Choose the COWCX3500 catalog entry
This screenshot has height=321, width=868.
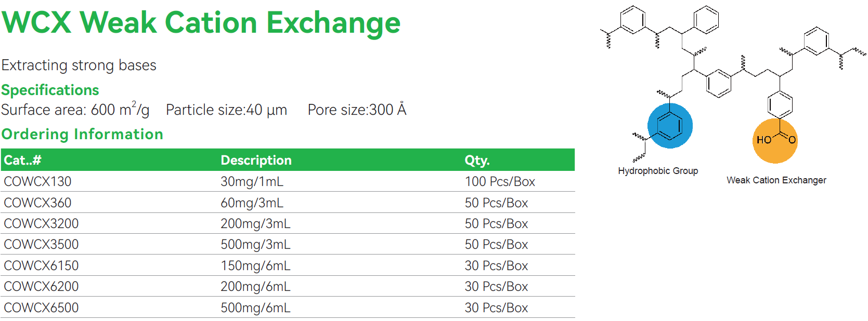[x=41, y=244]
